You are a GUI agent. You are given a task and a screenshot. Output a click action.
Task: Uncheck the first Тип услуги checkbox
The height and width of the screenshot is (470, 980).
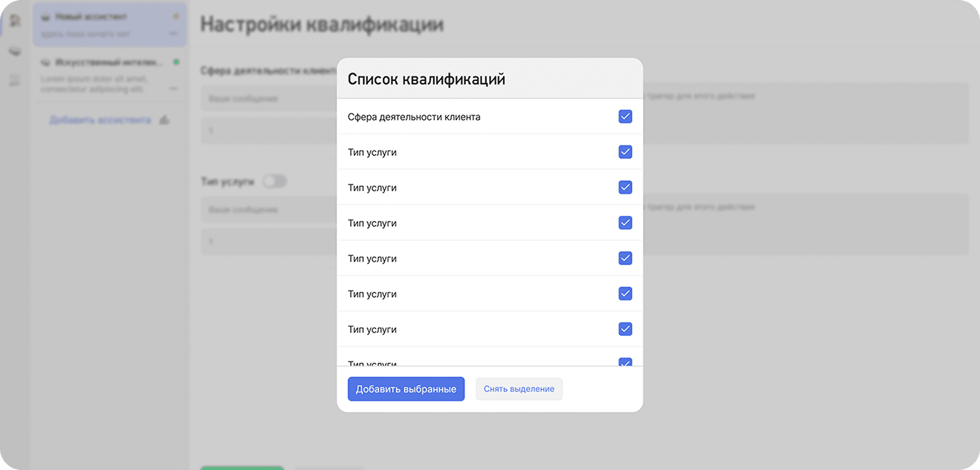coord(625,152)
